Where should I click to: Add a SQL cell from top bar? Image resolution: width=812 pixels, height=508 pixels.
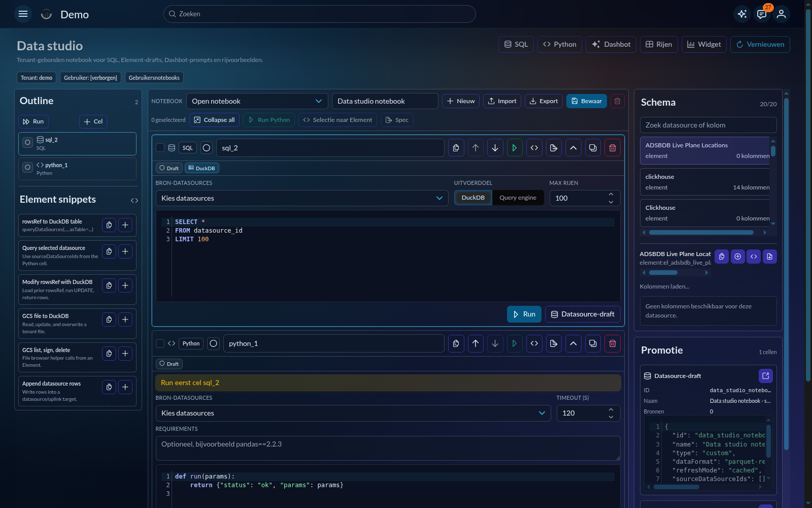516,44
